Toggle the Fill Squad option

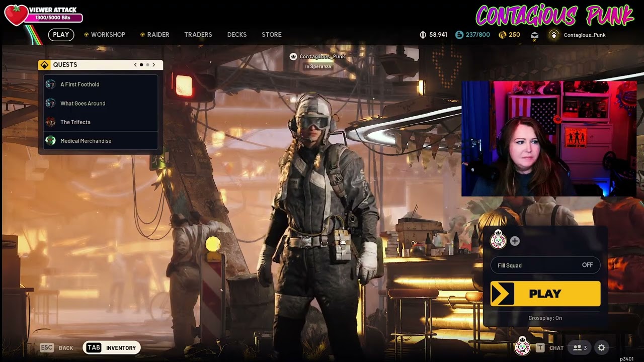click(x=545, y=265)
